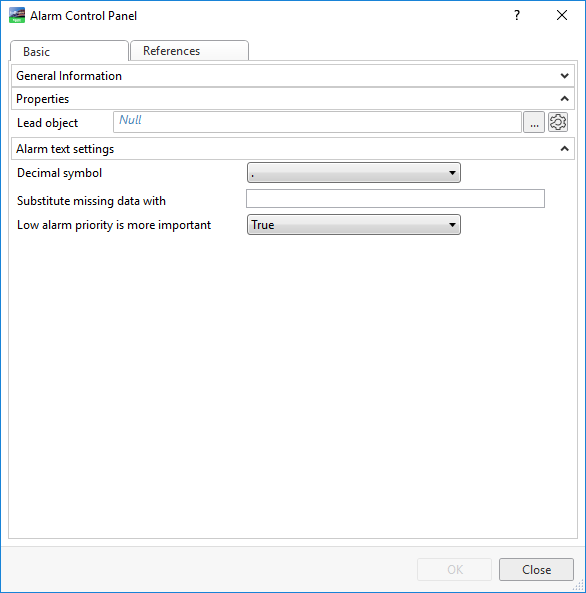The image size is (586, 593).
Task: Click the Lead object Null field
Action: [317, 122]
